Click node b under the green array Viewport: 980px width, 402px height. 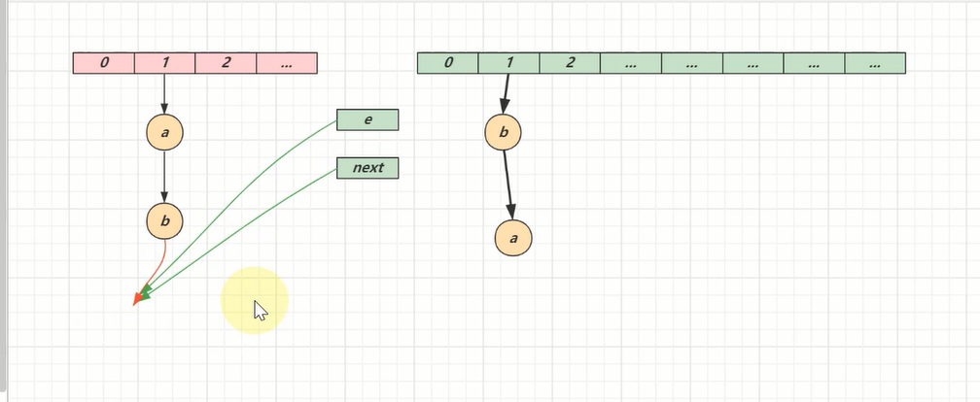coord(504,132)
